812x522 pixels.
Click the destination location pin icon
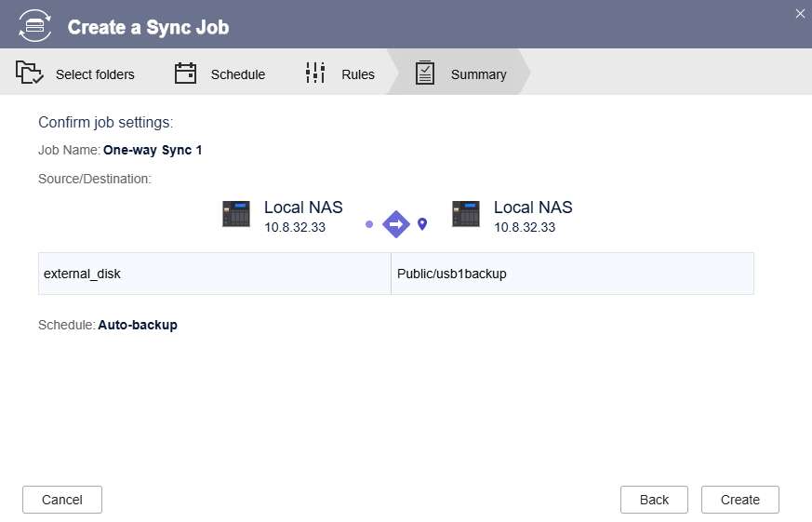pos(422,223)
